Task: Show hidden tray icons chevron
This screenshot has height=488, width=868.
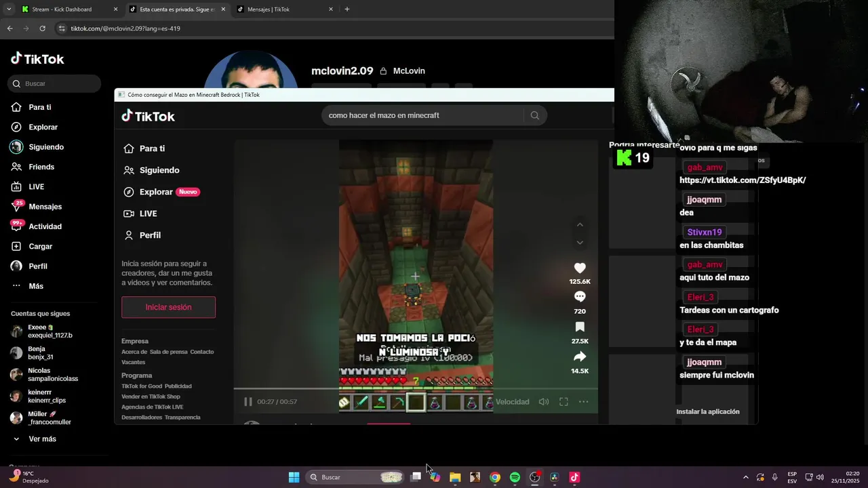Action: point(746,477)
